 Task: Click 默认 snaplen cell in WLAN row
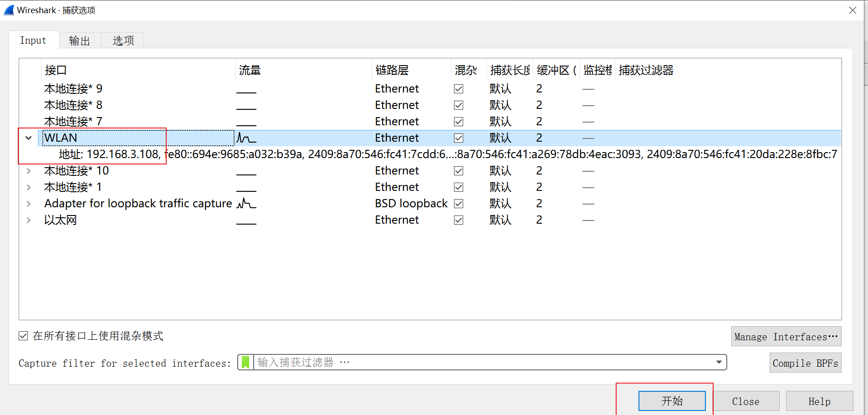click(500, 138)
